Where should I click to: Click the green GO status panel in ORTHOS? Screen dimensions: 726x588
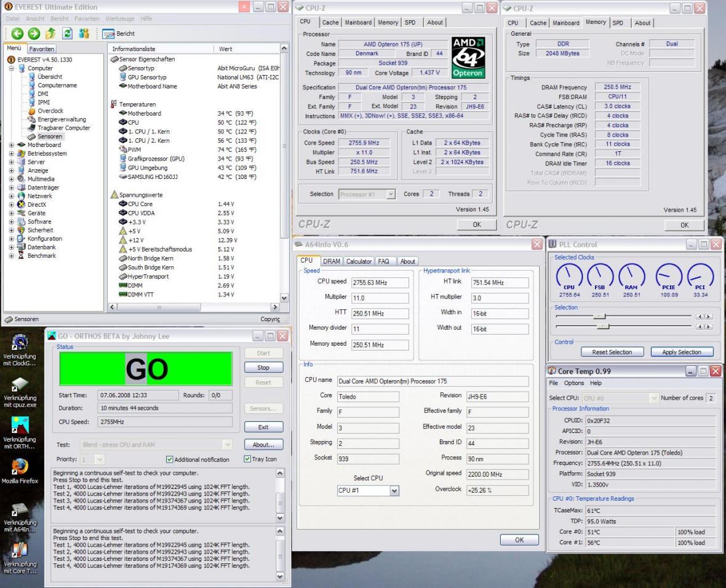point(146,369)
